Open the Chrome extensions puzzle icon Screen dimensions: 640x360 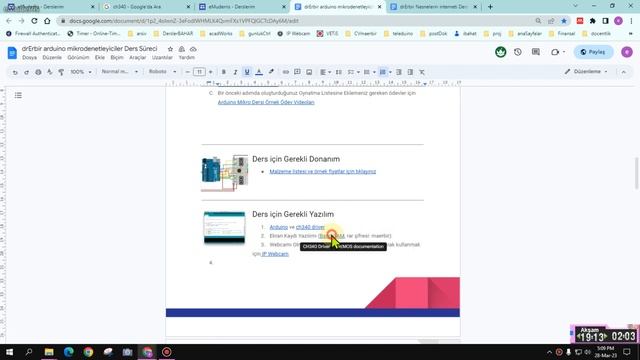(x=593, y=21)
